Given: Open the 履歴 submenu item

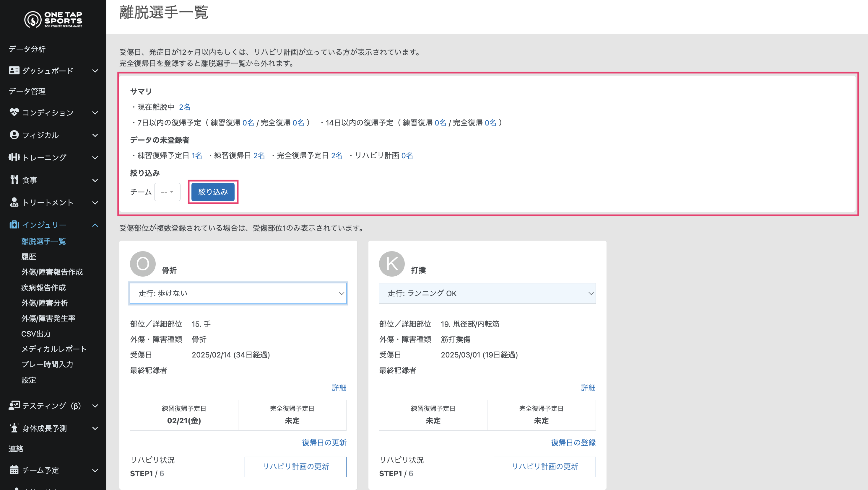Looking at the screenshot, I should click(29, 257).
